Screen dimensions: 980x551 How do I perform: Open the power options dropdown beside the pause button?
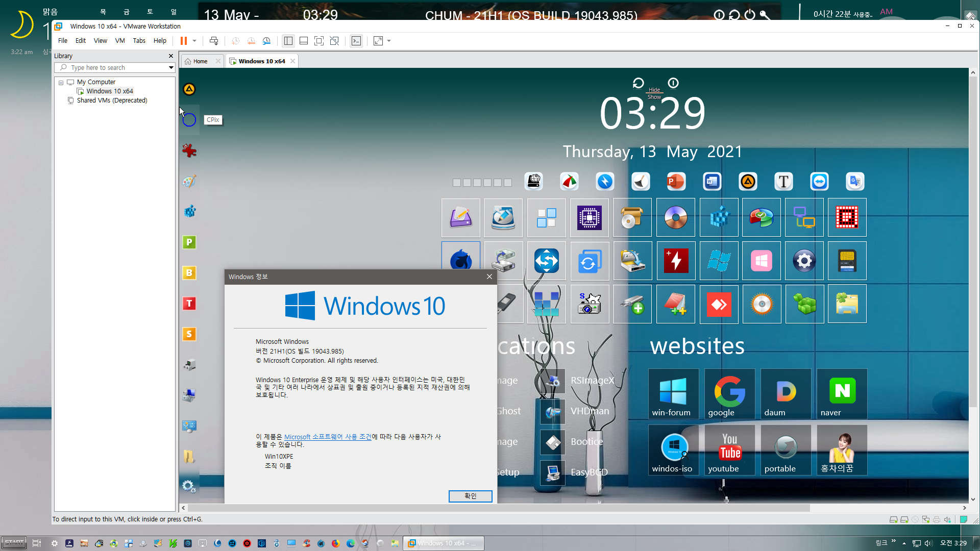tap(194, 41)
